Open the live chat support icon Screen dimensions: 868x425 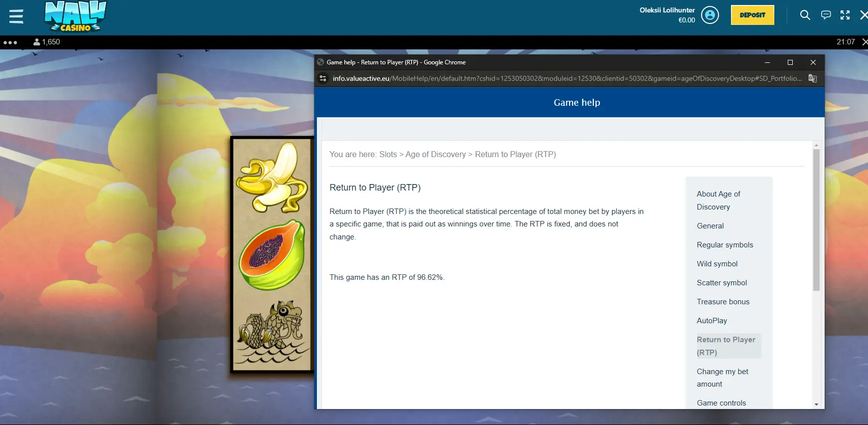coord(826,15)
